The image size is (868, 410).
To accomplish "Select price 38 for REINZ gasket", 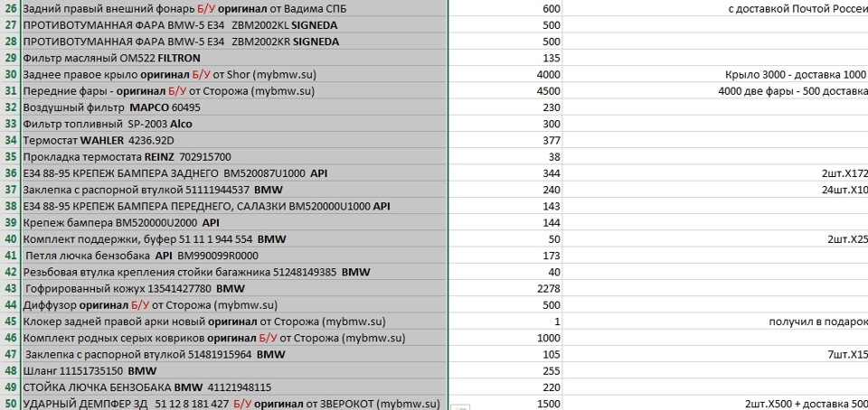I will [505, 157].
